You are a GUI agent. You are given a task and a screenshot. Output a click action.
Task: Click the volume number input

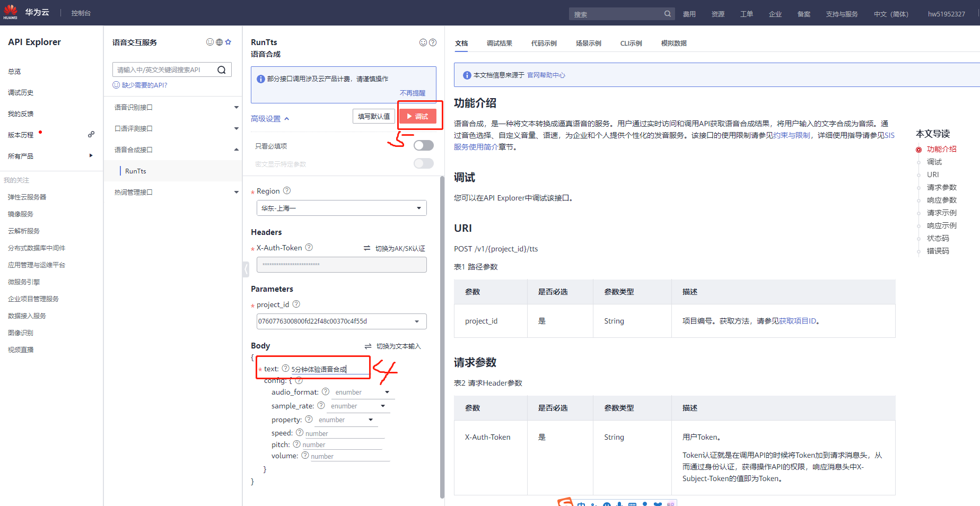coord(350,456)
